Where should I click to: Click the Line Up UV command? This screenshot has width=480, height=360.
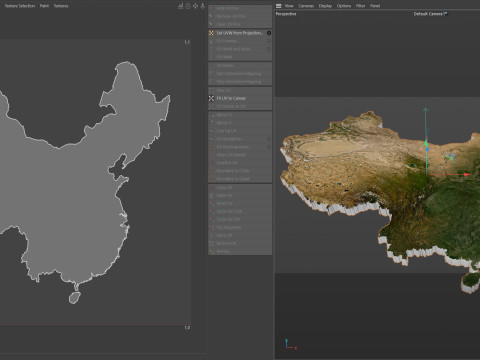pos(240,131)
